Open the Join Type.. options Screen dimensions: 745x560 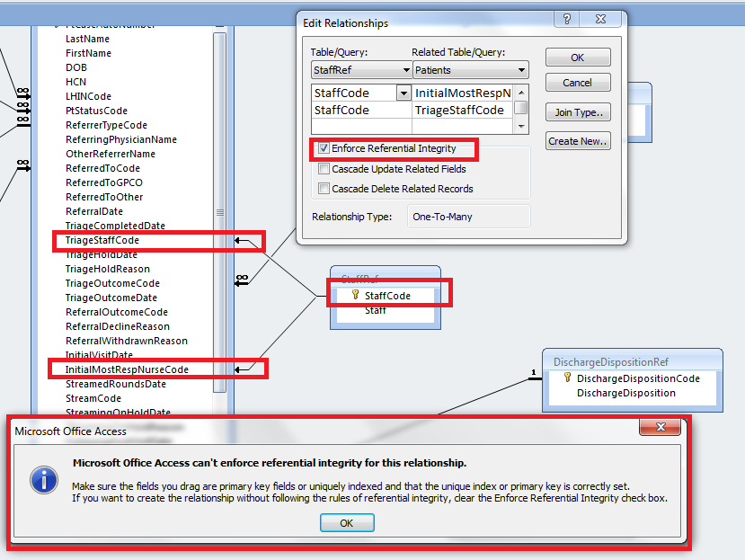[x=578, y=112]
